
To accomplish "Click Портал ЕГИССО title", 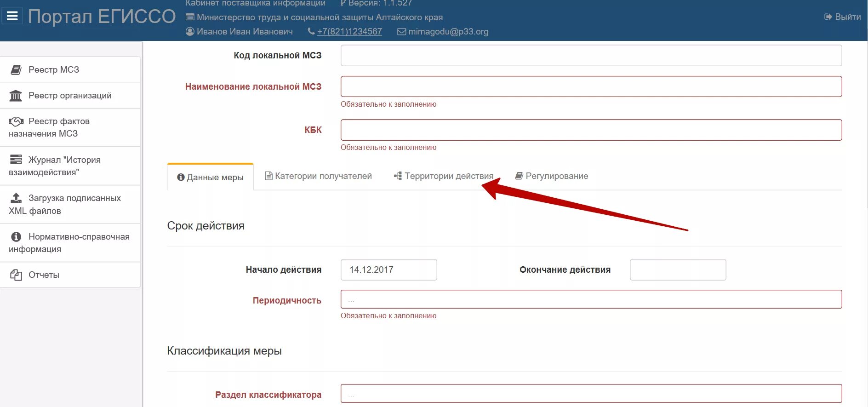I will 102,17.
